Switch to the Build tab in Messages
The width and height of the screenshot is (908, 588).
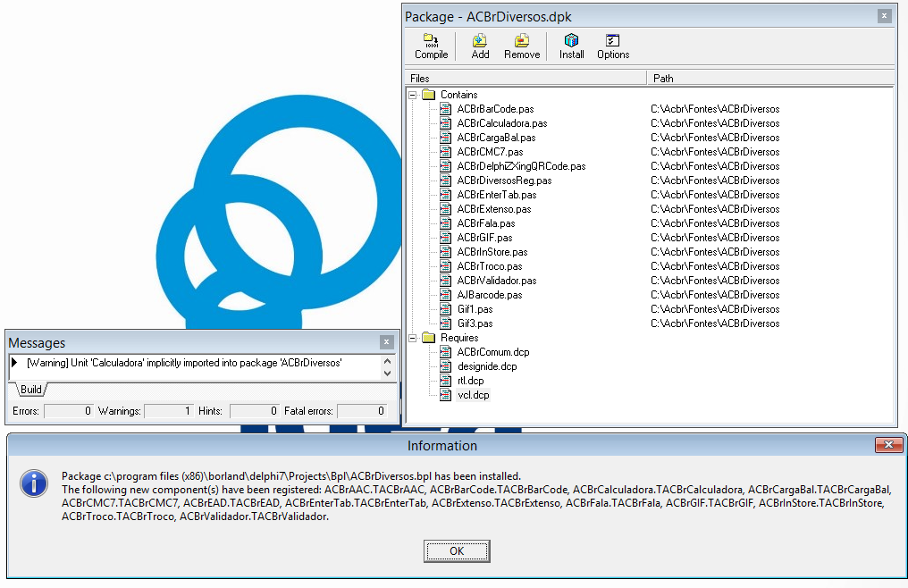(31, 390)
